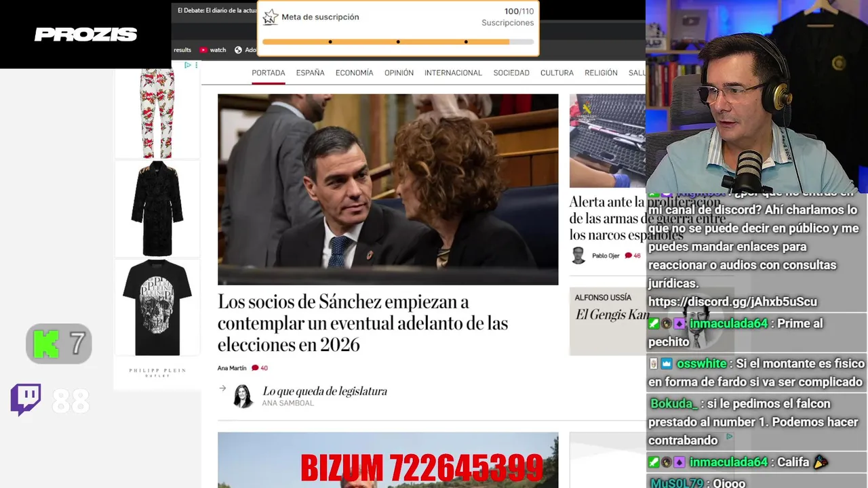The height and width of the screenshot is (488, 868).
Task: Click the arrow beside 'Lo que queda de legislatura'
Action: pos(222,388)
